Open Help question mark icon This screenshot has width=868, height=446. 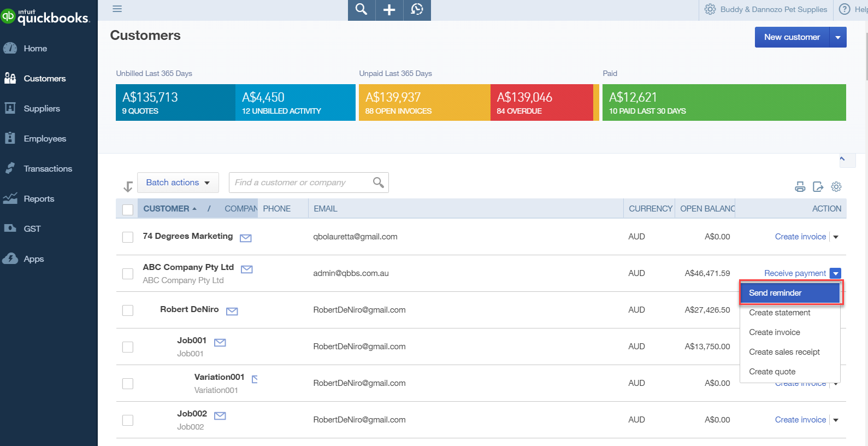point(845,9)
